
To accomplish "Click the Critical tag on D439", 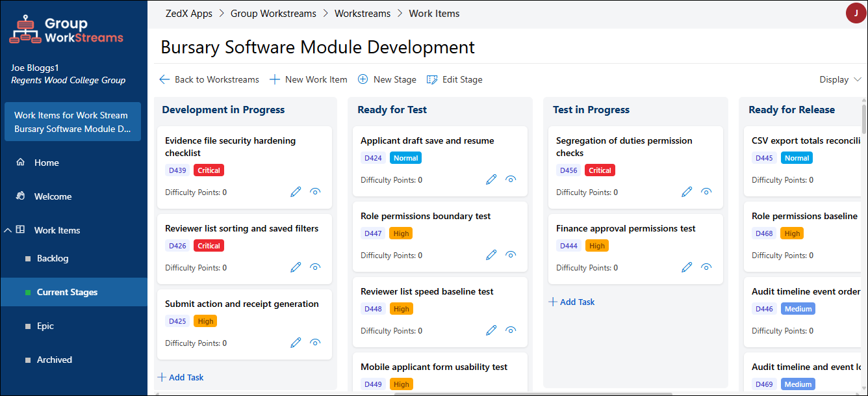I will (209, 170).
